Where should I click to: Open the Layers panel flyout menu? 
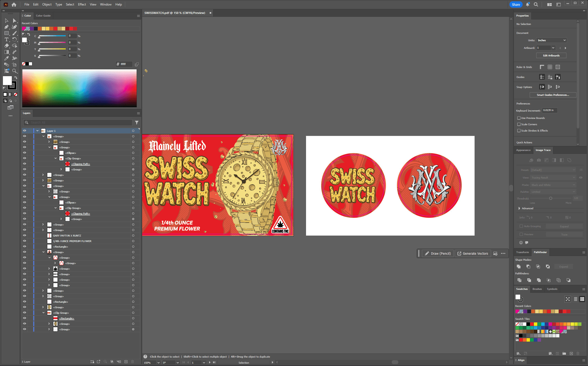(138, 113)
